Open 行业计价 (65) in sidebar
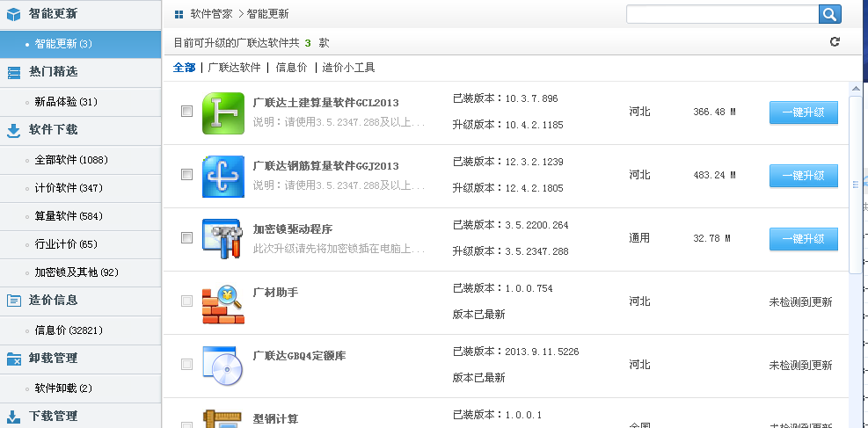 click(81, 244)
